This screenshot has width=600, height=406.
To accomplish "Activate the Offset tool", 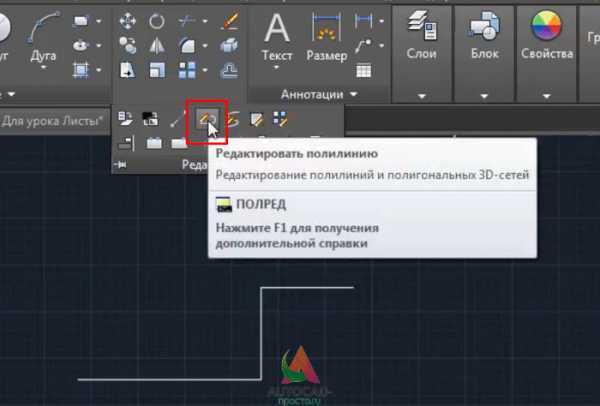I will pos(230,70).
